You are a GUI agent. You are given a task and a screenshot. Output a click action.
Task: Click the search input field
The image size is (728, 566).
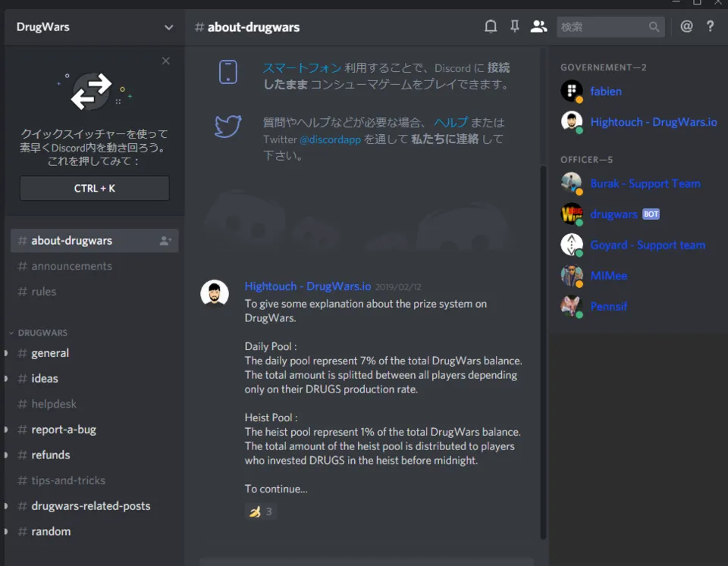610,27
